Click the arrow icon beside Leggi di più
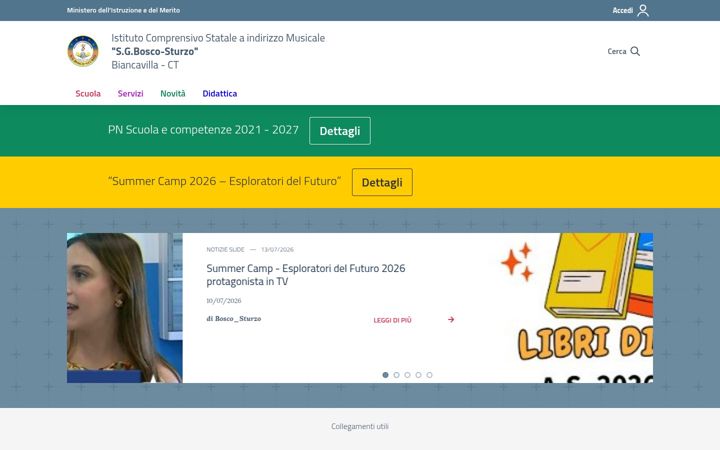 (451, 320)
